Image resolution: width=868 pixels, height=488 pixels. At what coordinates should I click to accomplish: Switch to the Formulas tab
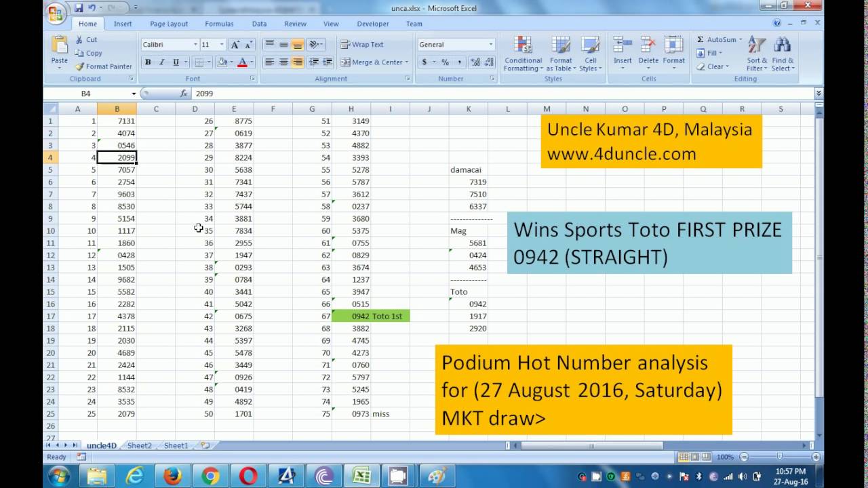coord(219,24)
